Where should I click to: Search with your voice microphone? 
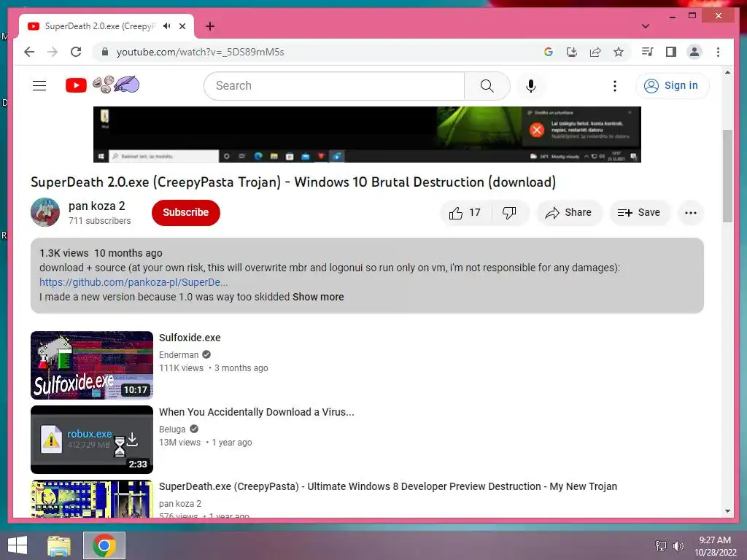click(x=531, y=86)
